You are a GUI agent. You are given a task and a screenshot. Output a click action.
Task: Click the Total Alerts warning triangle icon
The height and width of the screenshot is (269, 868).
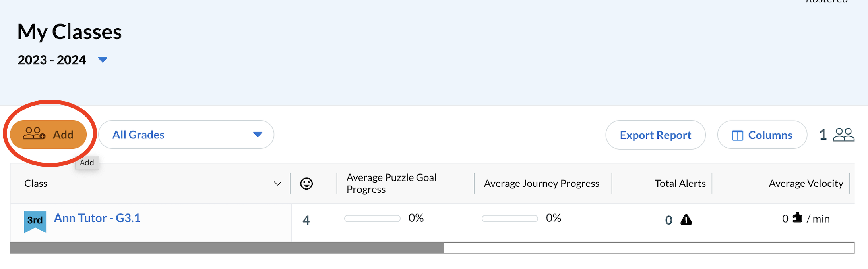point(686,220)
